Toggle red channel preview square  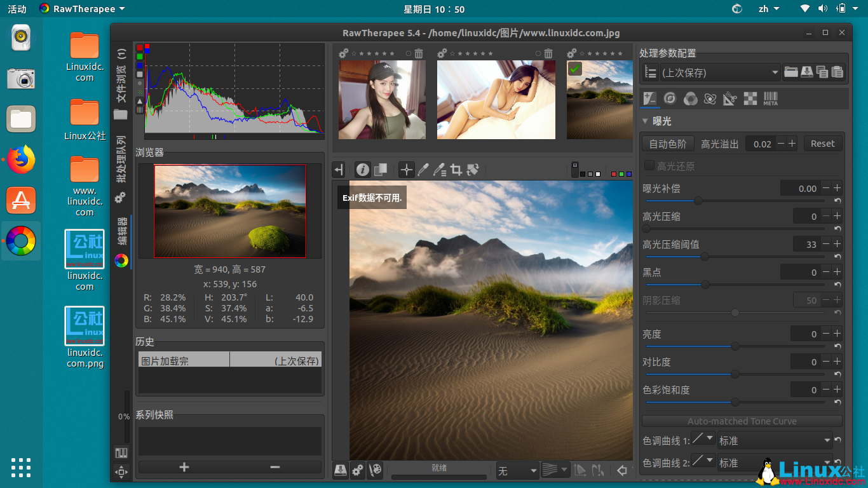(613, 173)
